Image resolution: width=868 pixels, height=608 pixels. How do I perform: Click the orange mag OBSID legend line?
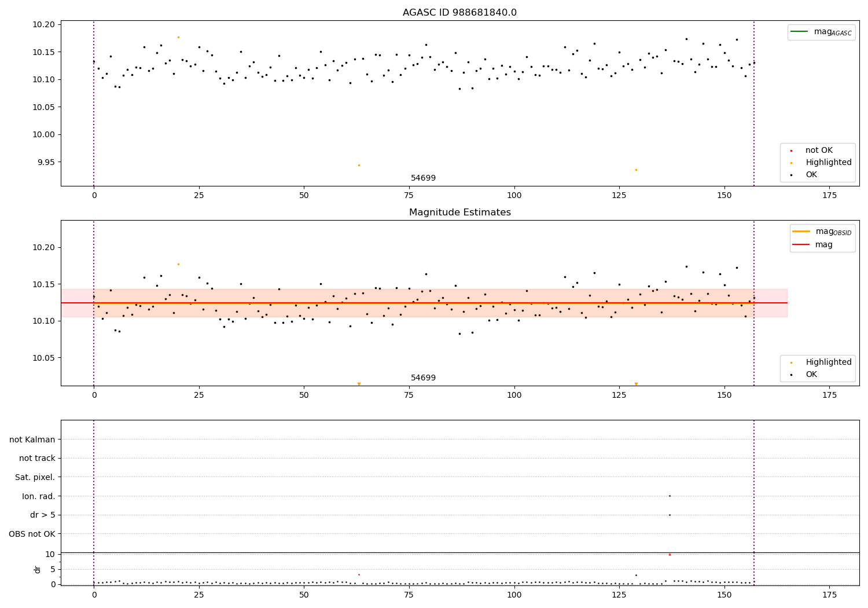[x=802, y=232]
